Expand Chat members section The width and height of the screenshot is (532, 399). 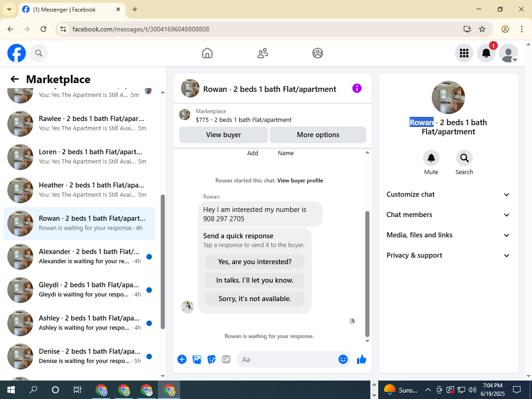(448, 215)
